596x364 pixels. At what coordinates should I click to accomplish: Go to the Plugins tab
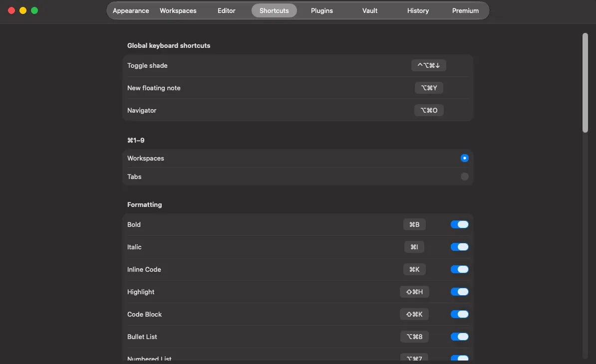tap(321, 10)
